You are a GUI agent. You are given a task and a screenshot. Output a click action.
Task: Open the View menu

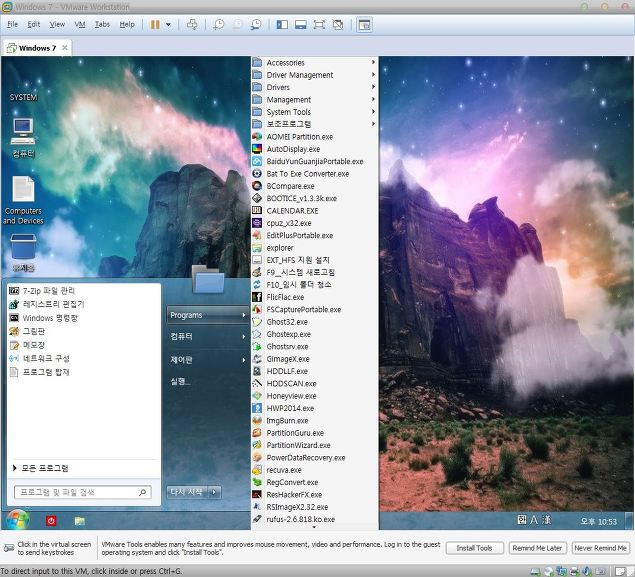pyautogui.click(x=57, y=24)
